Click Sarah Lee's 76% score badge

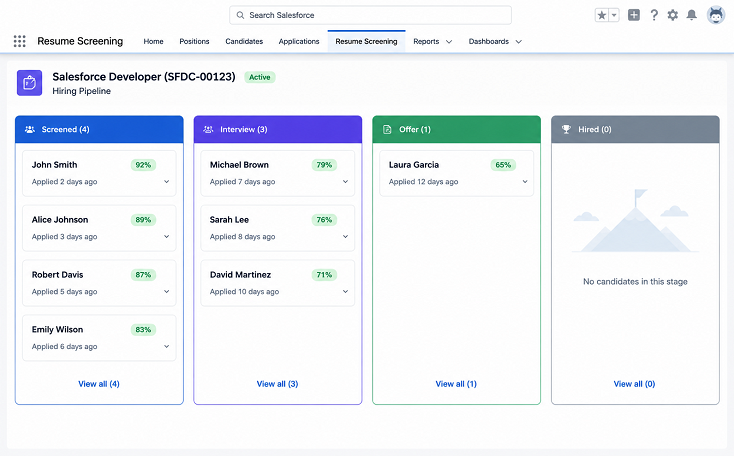(324, 220)
